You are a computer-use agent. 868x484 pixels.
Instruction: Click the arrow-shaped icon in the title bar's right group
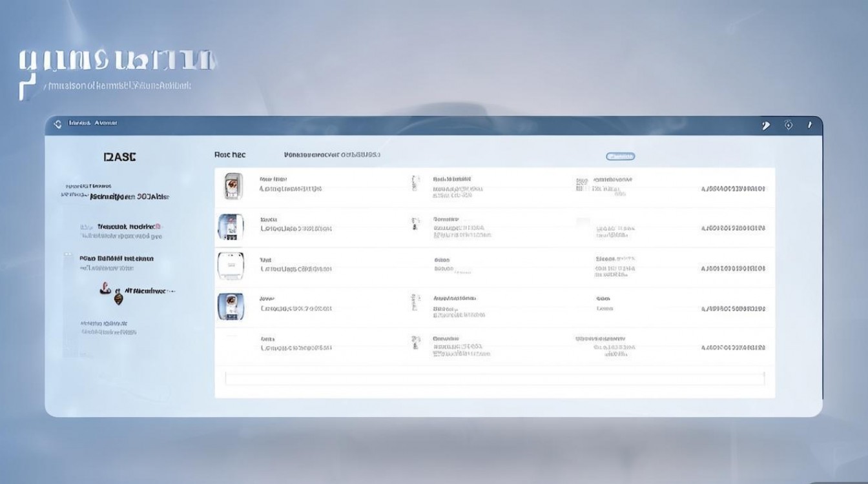tap(766, 125)
